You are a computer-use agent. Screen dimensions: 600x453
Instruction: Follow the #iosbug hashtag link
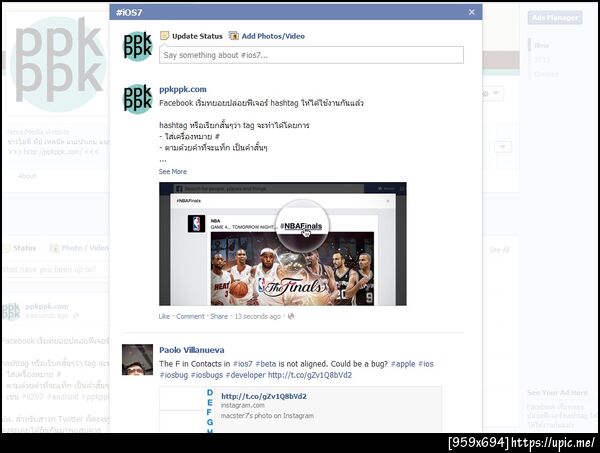pyautogui.click(x=173, y=375)
